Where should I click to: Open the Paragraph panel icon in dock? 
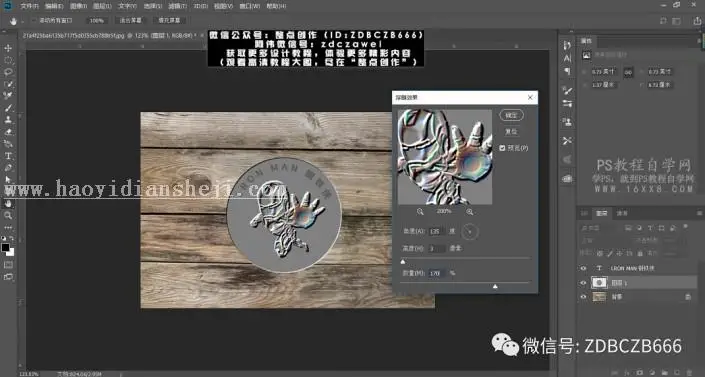(x=567, y=71)
